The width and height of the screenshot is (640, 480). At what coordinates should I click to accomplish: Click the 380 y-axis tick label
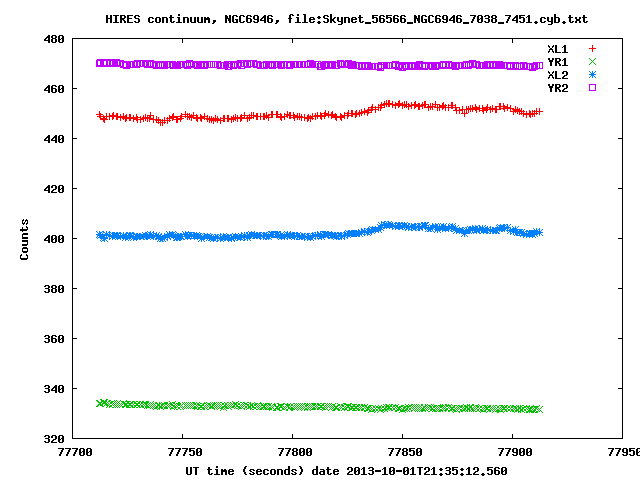pyautogui.click(x=54, y=289)
